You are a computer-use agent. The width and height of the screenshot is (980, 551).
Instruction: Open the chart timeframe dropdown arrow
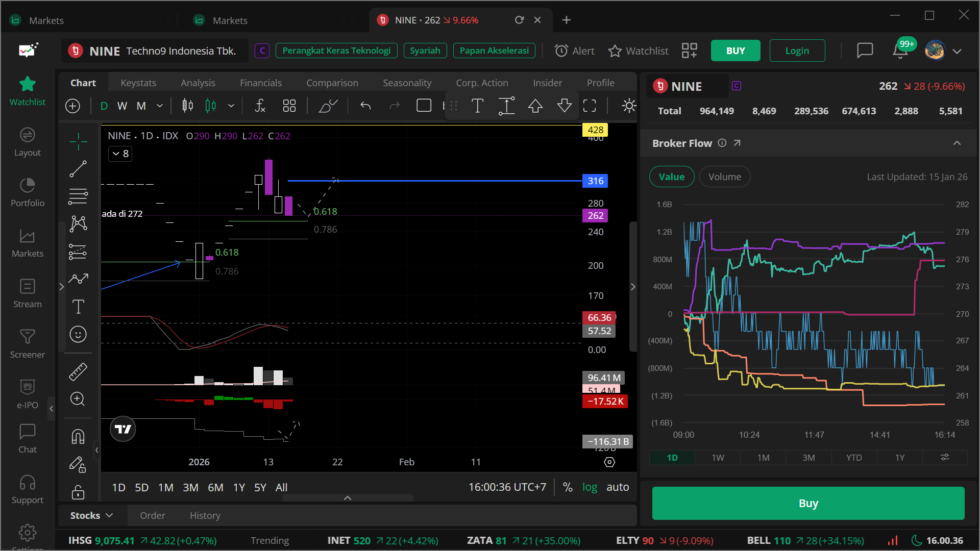pyautogui.click(x=160, y=106)
